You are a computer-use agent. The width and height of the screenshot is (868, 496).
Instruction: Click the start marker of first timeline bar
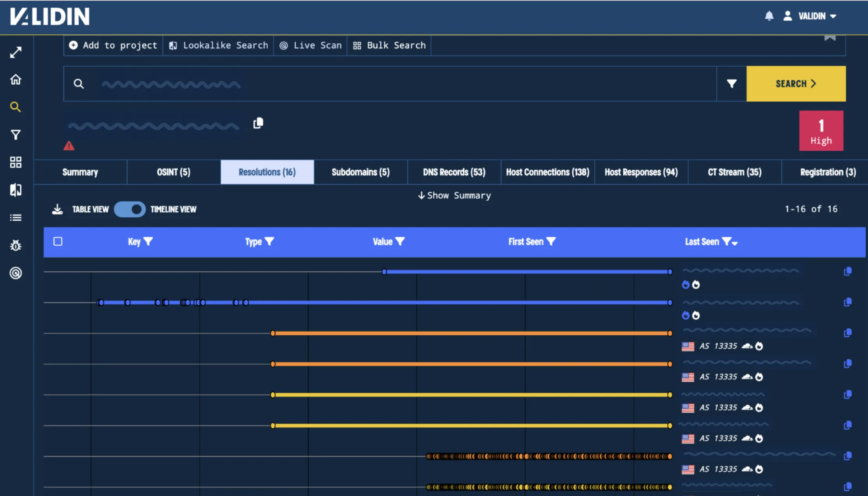pos(384,272)
